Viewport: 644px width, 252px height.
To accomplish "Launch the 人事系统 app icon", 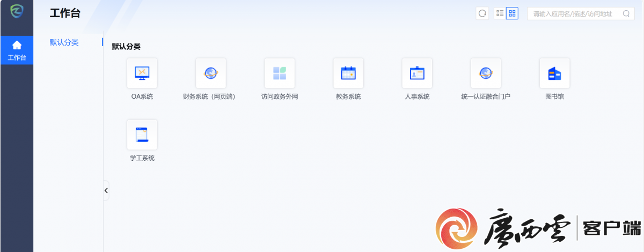I will click(417, 73).
